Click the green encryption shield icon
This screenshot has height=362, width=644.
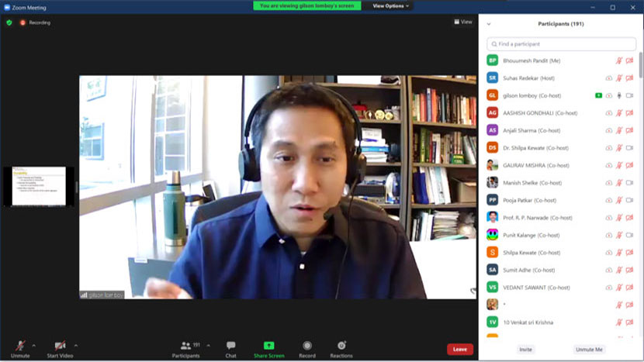coord(9,22)
